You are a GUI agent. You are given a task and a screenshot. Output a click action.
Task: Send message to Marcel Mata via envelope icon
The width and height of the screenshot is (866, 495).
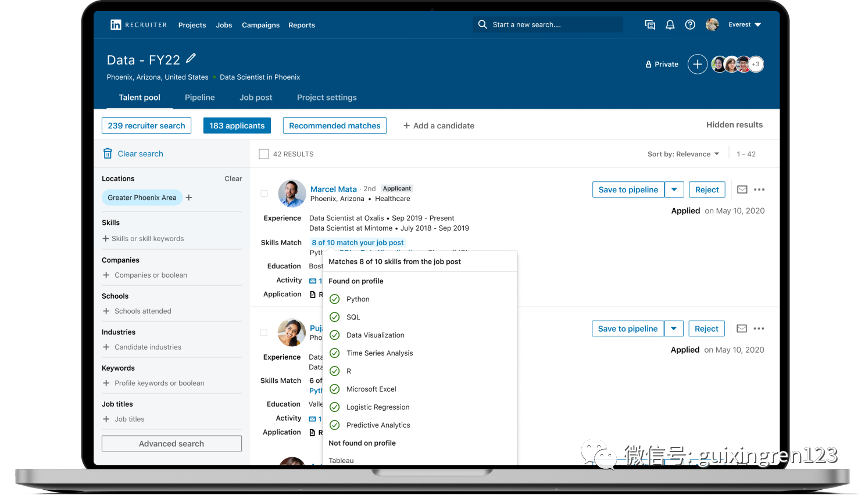click(742, 189)
